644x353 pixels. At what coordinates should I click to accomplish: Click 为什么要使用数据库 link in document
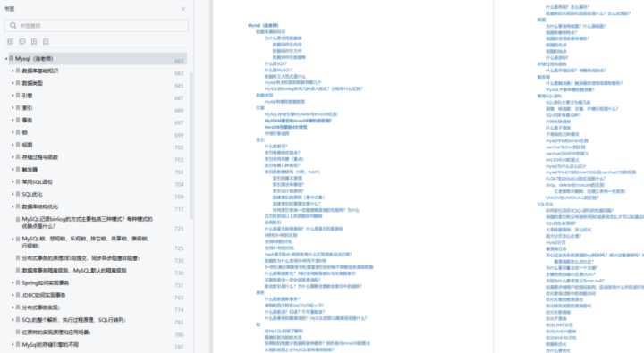click(283, 38)
